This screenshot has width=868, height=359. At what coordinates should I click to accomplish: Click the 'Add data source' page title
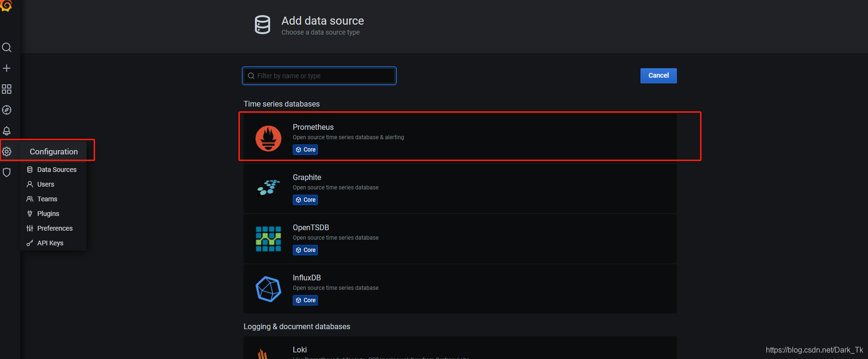pyautogui.click(x=323, y=21)
